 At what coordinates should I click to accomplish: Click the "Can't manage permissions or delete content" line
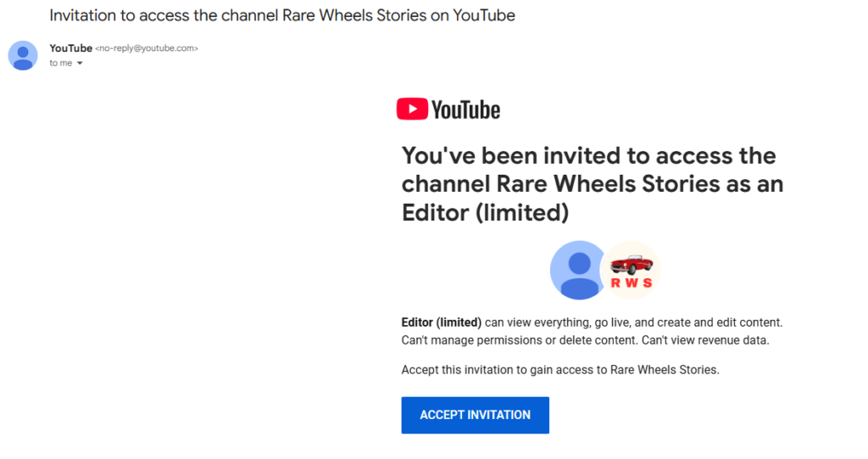tap(585, 340)
